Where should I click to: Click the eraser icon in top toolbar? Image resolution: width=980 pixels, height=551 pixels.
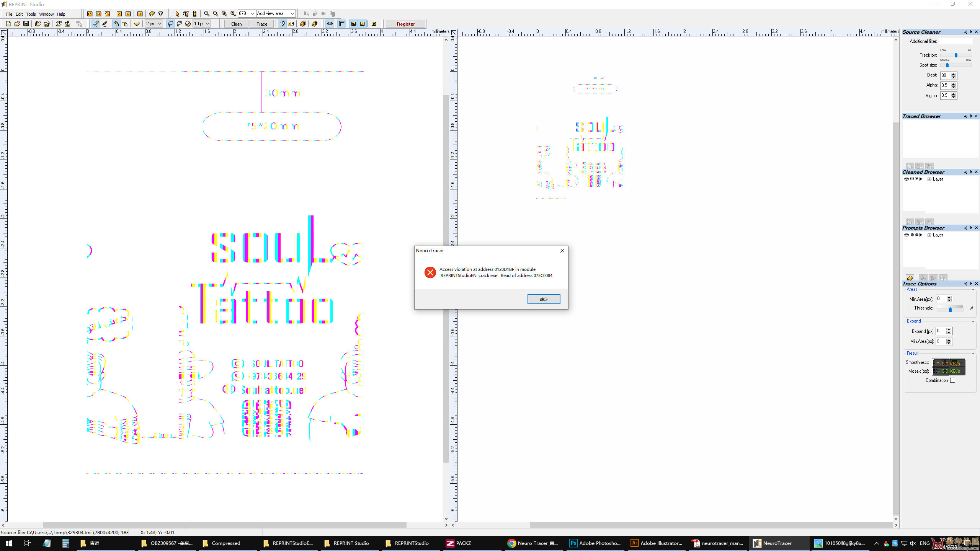(x=152, y=14)
